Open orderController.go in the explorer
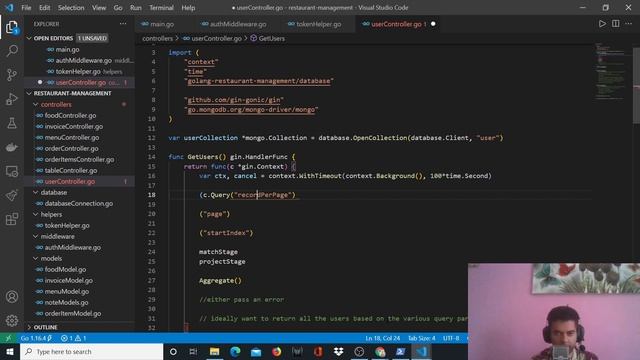This screenshot has width=640, height=360. [71, 149]
